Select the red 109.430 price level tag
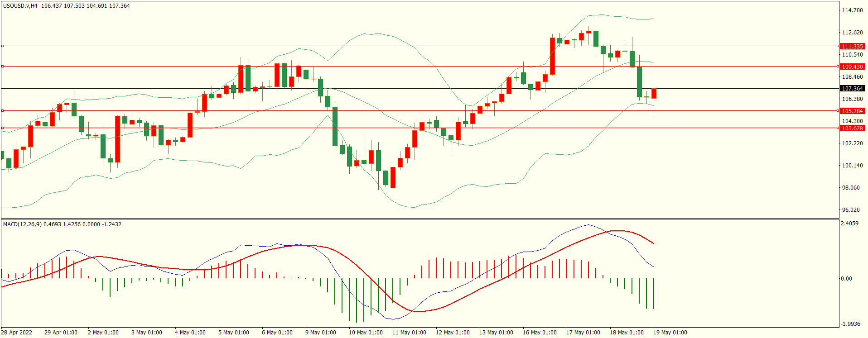Viewport: 868px width, 338px height. point(852,67)
